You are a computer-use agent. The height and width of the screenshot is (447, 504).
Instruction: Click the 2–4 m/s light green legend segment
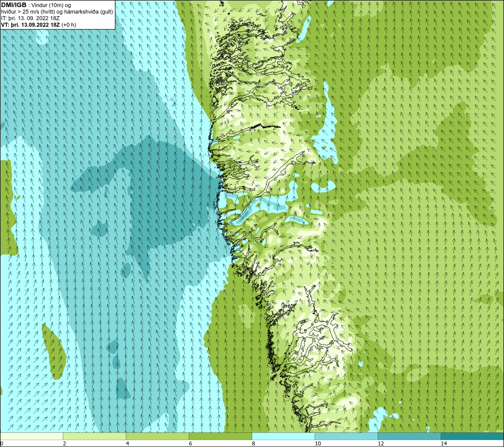95,436
